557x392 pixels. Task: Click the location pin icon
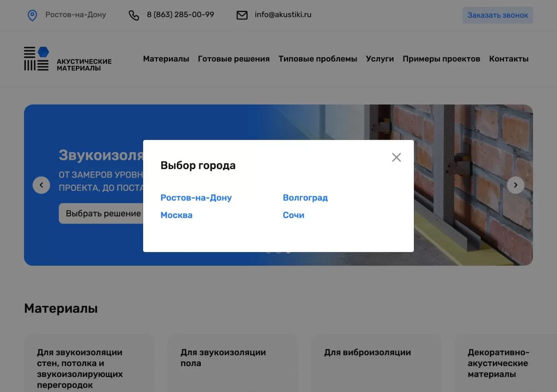click(32, 15)
